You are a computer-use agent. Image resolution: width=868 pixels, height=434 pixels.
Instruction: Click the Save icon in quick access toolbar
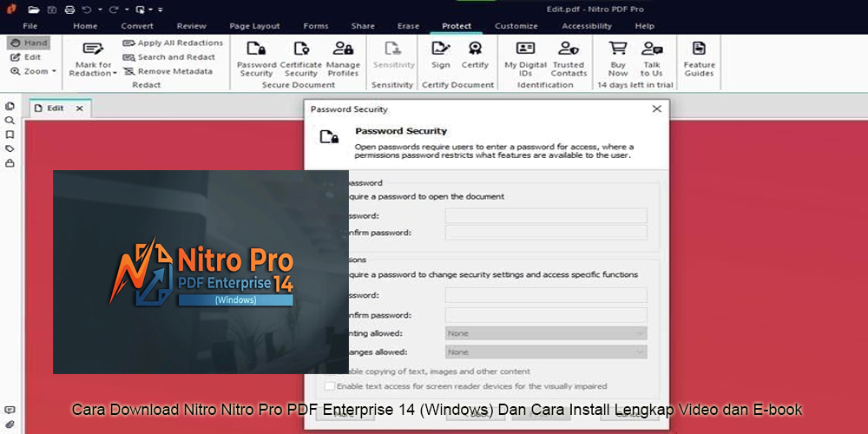click(x=51, y=10)
